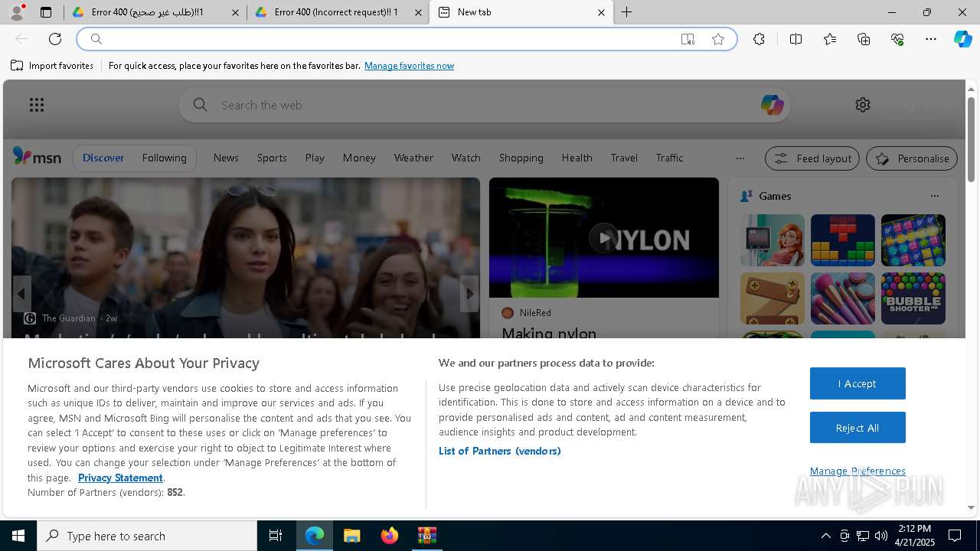Open the Watch category

point(465,158)
